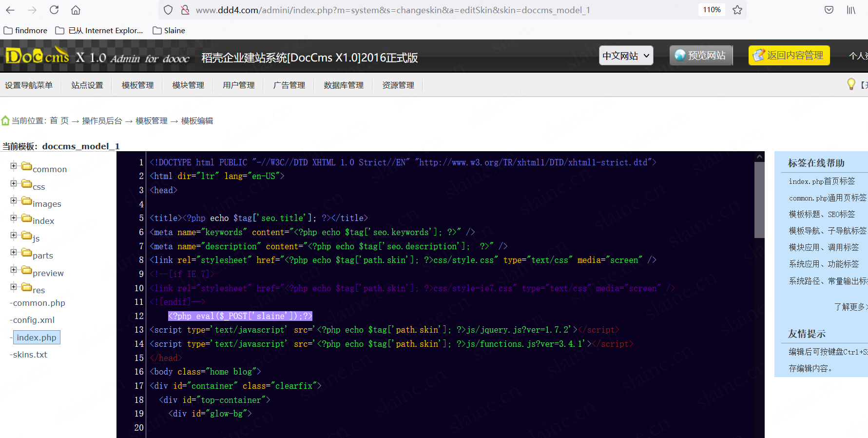The image size is (868, 438).
Task: Click the preview folder icon
Action: click(26, 270)
